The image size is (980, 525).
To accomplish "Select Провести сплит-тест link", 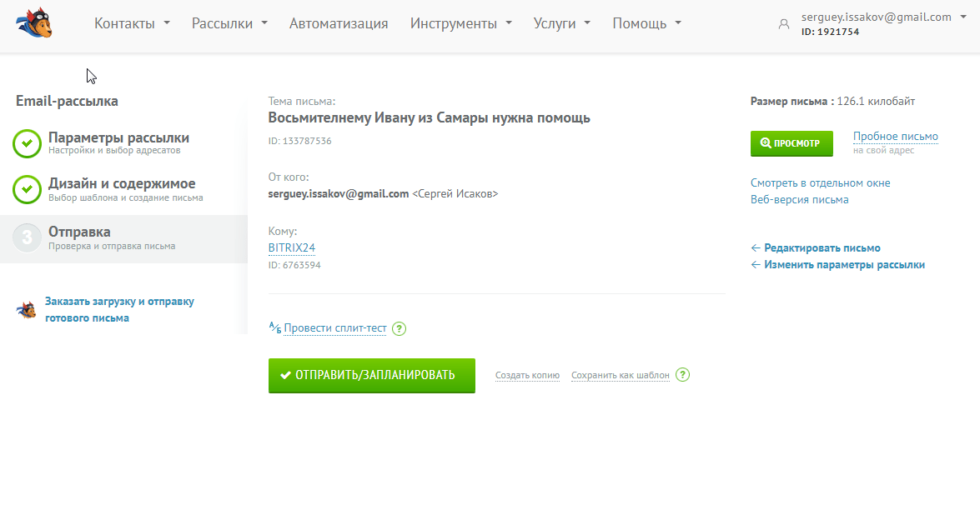I will [x=335, y=328].
